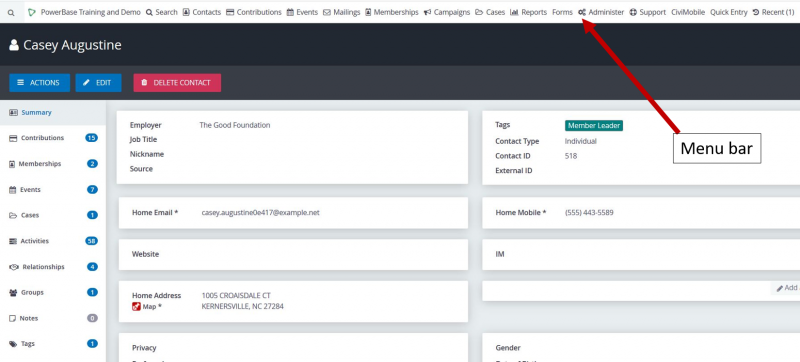Select the Summary sidebar tab
This screenshot has height=362, width=800.
(53, 113)
